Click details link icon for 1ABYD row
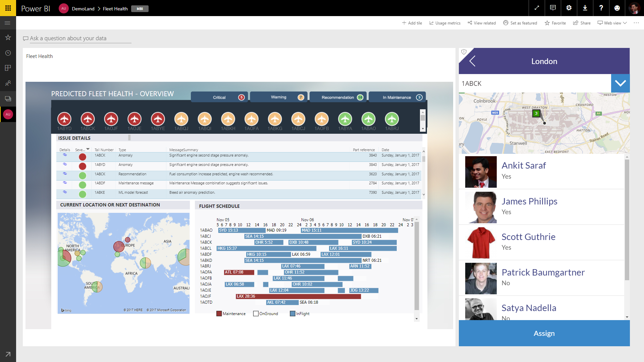 [65, 164]
